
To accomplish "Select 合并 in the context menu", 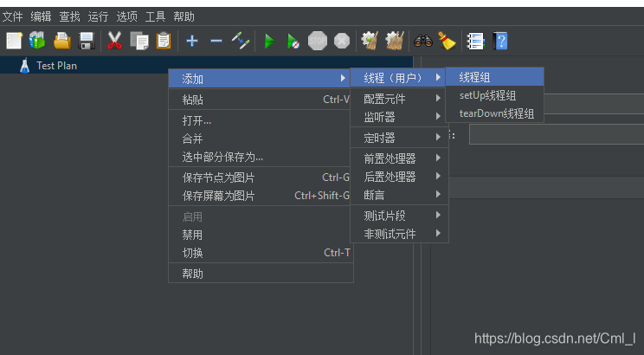I will tap(261, 139).
